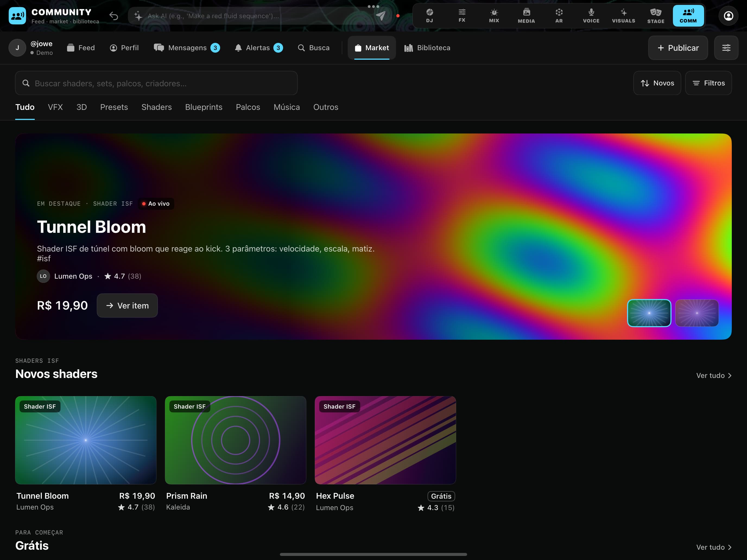Open the VOICE module

[x=591, y=15]
